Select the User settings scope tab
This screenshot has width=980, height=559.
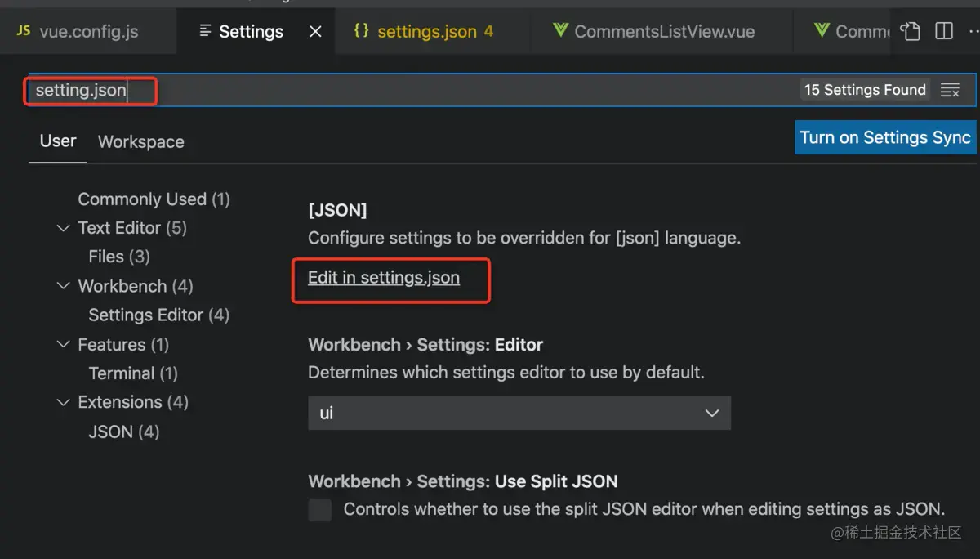point(58,141)
